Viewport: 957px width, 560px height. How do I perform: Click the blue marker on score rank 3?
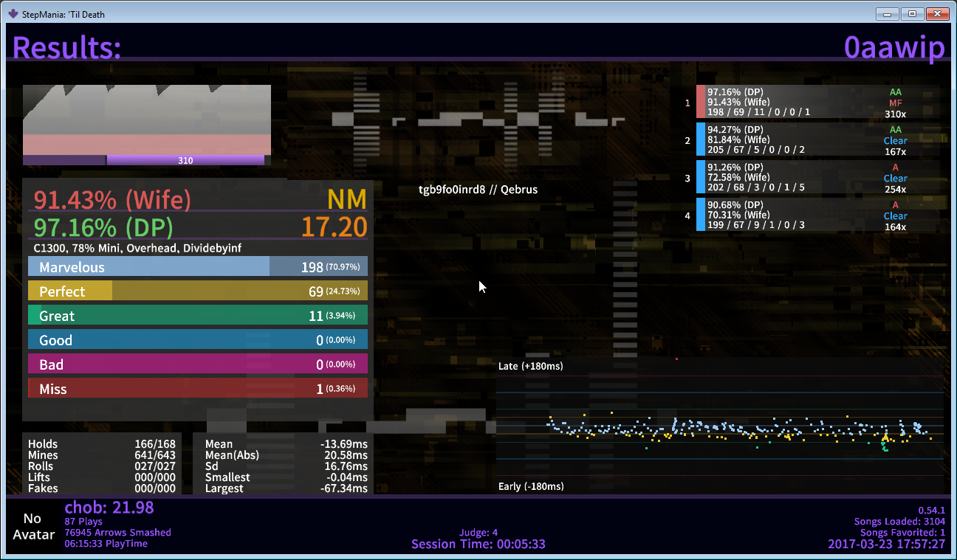click(700, 177)
